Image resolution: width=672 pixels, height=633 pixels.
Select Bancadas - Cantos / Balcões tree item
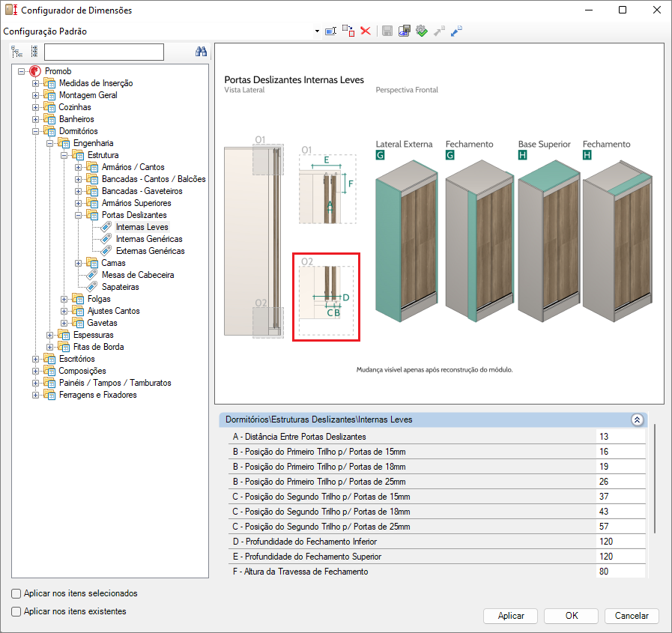tap(154, 179)
